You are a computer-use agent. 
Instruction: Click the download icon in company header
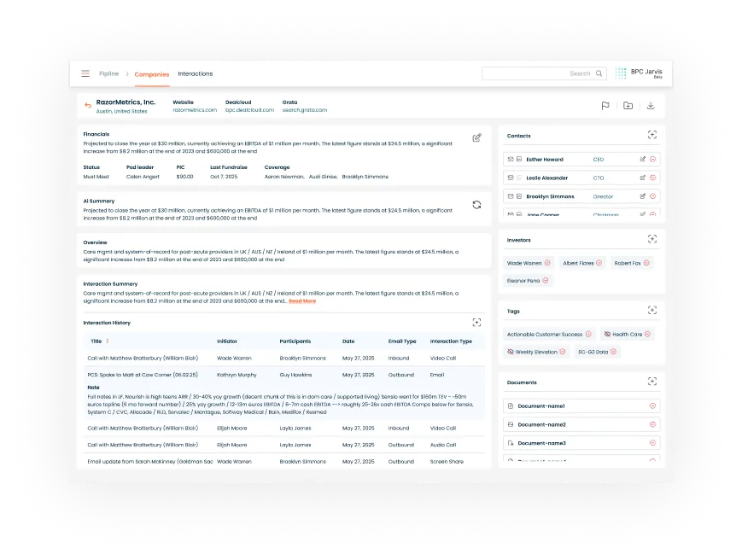pos(651,106)
